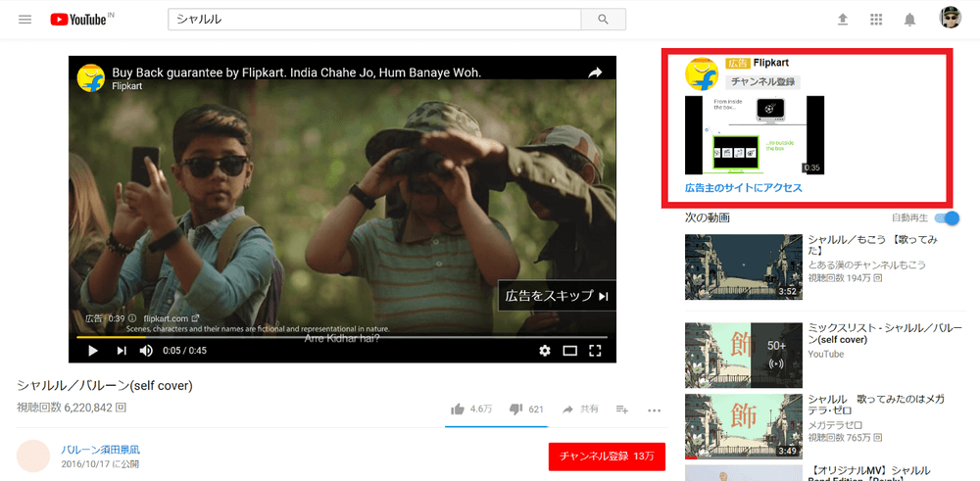The width and height of the screenshot is (980, 481).
Task: Open the notifications bell
Action: 909,20
